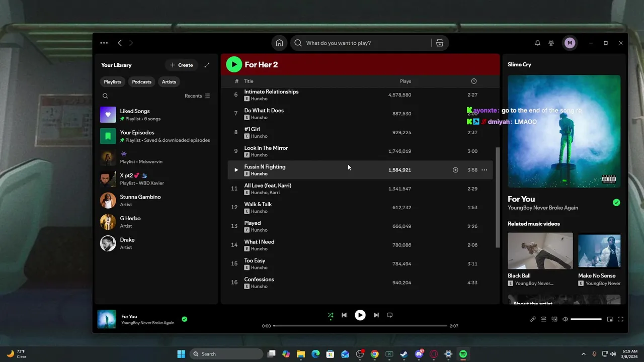Open the Windows Start button

tap(181, 354)
